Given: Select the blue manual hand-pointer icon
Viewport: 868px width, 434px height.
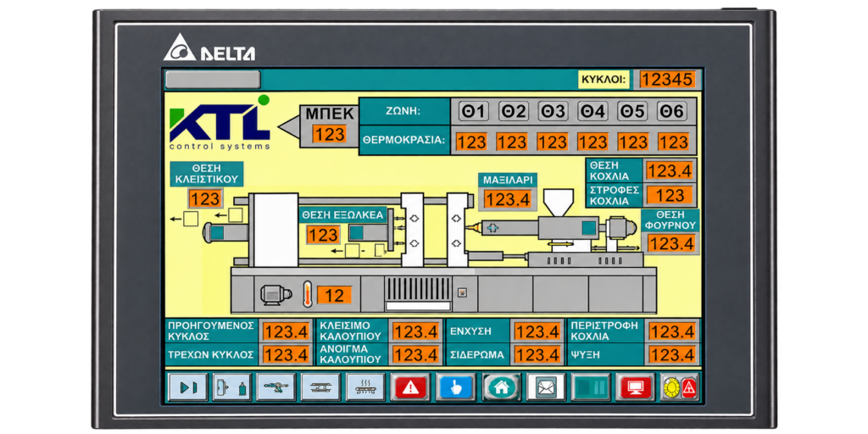Looking at the screenshot, I should [x=455, y=387].
